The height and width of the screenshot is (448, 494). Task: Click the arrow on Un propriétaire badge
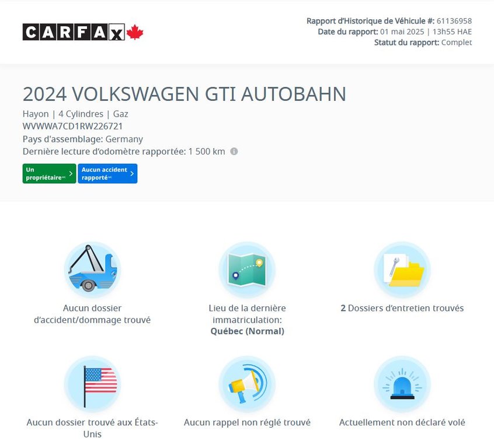tap(71, 173)
